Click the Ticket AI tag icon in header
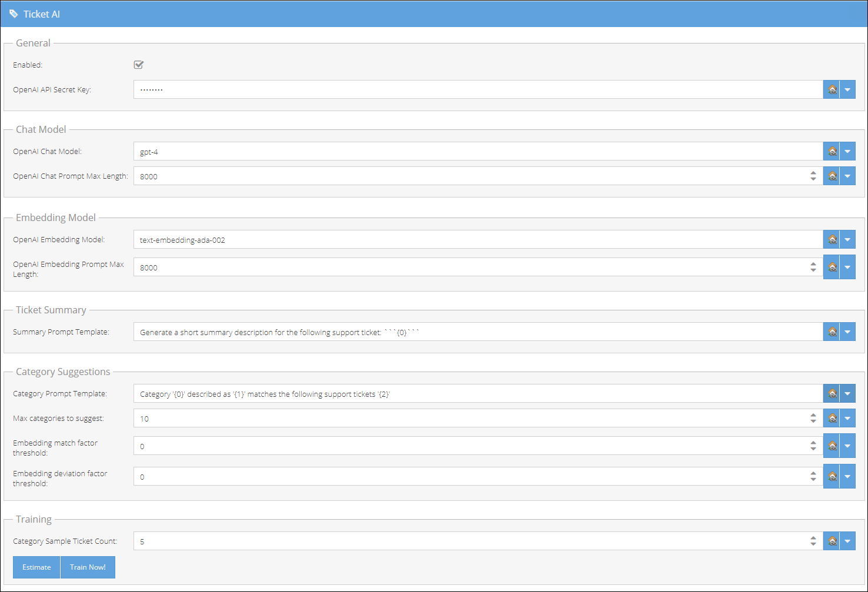The height and width of the screenshot is (592, 868). click(x=14, y=14)
